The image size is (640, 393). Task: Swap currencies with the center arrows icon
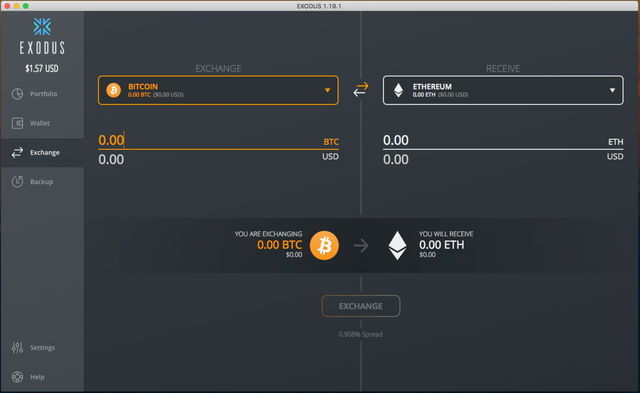[x=361, y=89]
